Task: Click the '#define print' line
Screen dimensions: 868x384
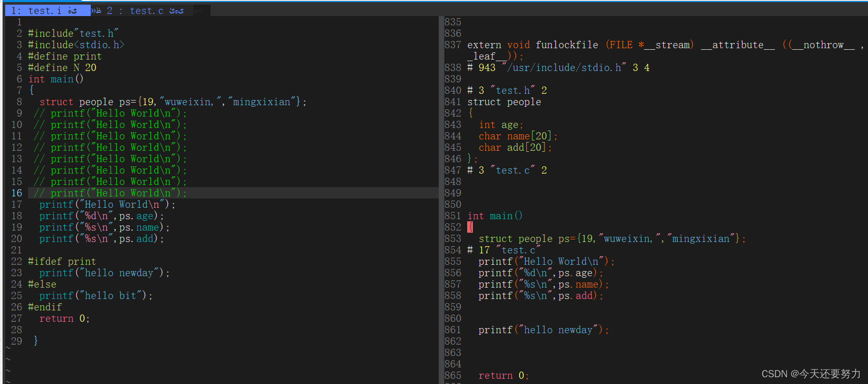Action: [x=65, y=56]
